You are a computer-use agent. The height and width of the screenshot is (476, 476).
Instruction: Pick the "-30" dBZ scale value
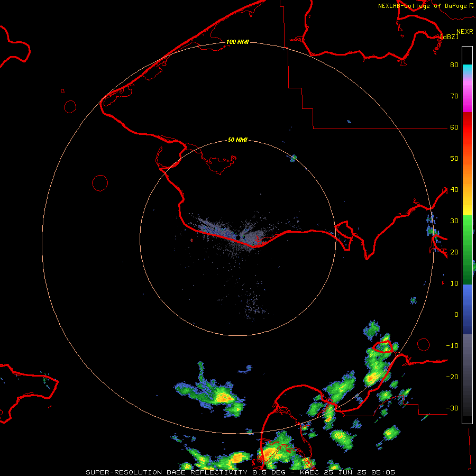(x=452, y=408)
